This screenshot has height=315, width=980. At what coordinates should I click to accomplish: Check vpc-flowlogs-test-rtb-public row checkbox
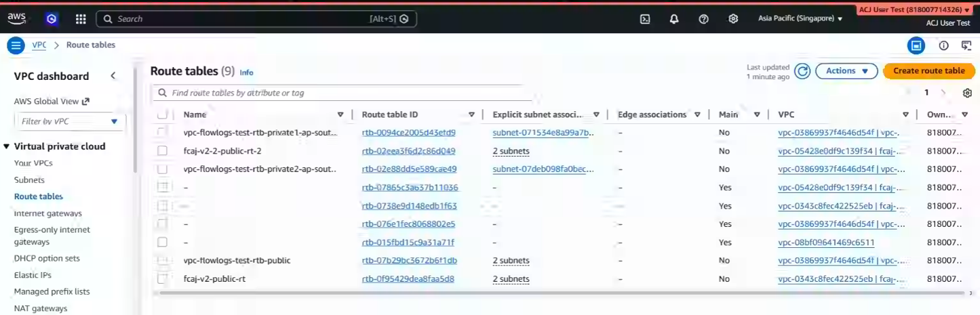[x=162, y=260]
